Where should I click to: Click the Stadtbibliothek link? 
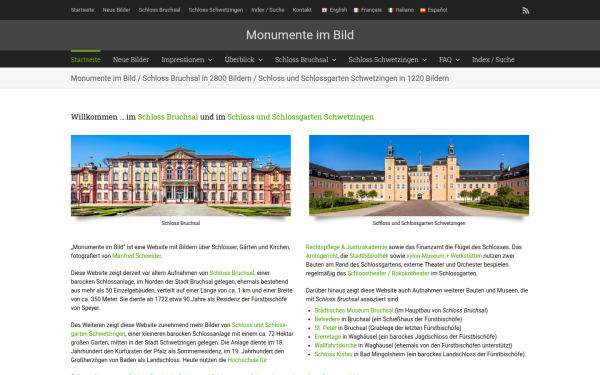click(x=369, y=256)
